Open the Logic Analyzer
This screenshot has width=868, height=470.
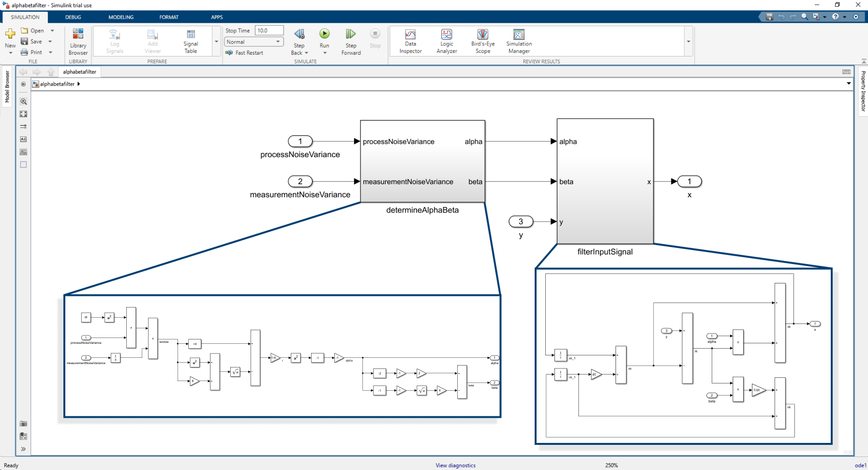(447, 42)
